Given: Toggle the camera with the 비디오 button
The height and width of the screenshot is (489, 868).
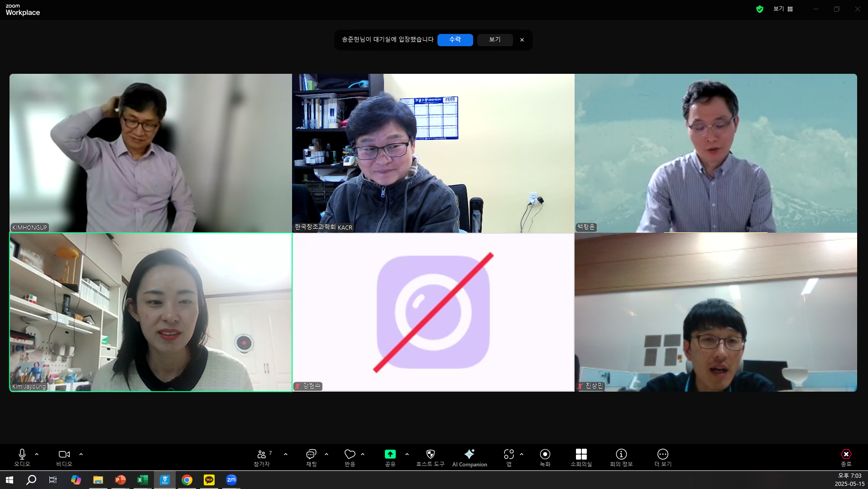Looking at the screenshot, I should pos(64,457).
